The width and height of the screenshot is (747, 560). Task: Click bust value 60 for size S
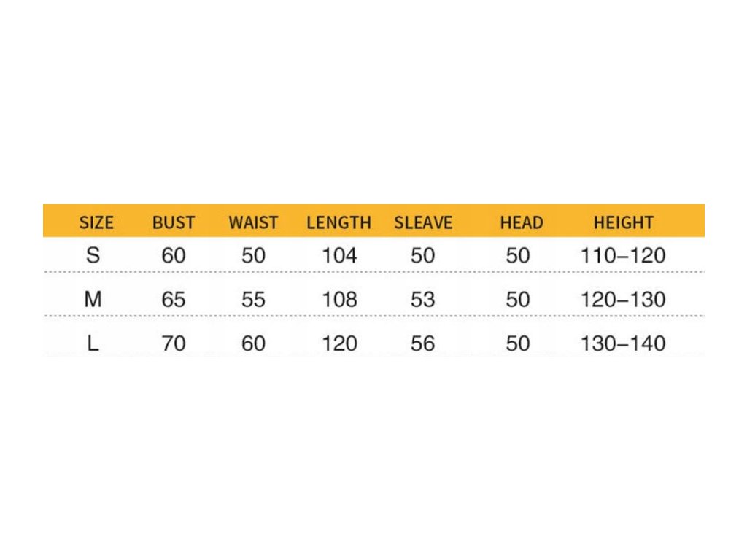coord(174,256)
